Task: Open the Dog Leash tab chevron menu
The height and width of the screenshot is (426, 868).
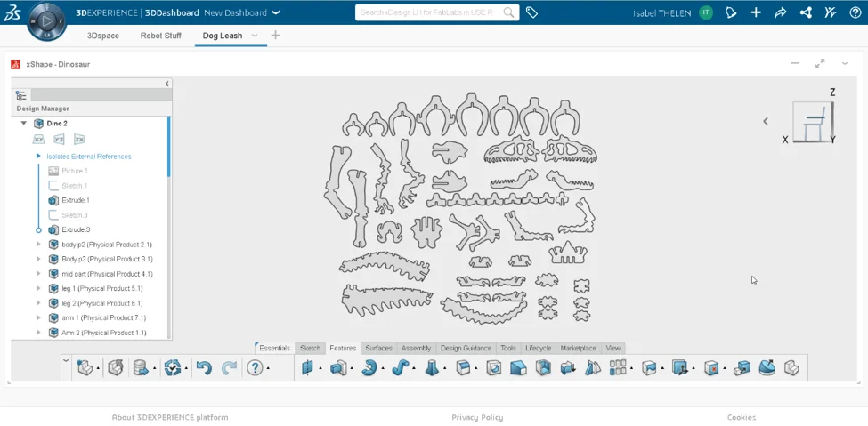Action: click(x=255, y=36)
